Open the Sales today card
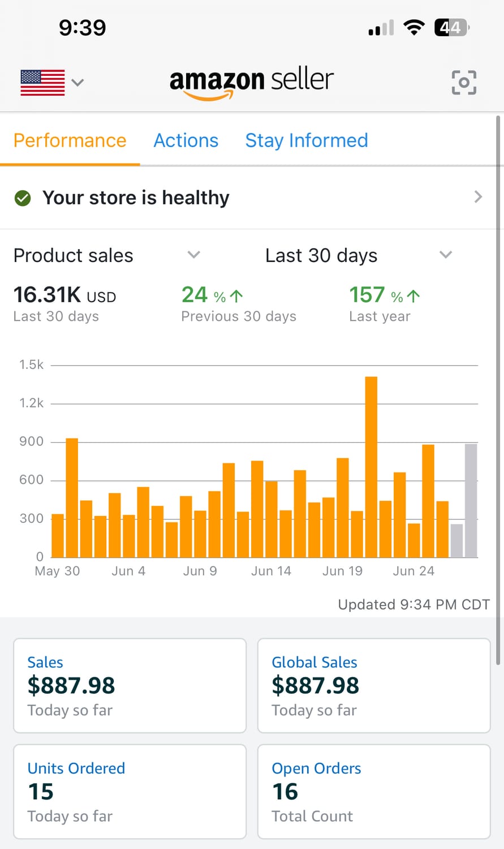Screen dimensions: 504x849 pos(130,685)
